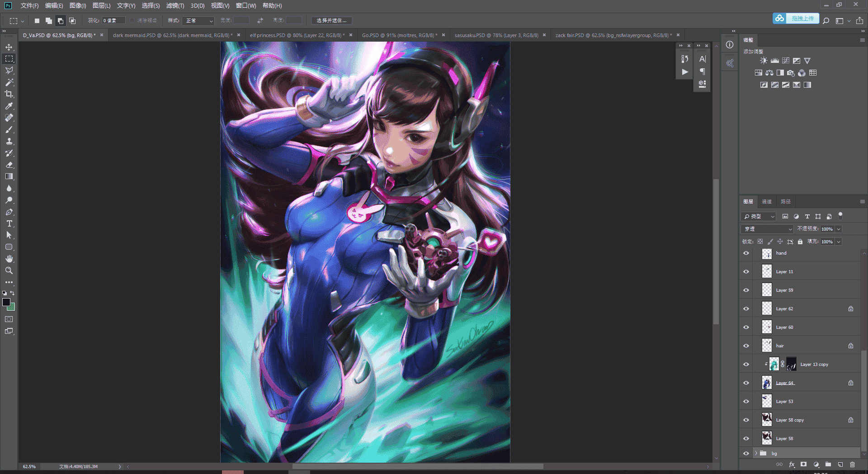Screen dimensions: 868x474
Task: Select the Clone Stamp tool
Action: (9, 141)
